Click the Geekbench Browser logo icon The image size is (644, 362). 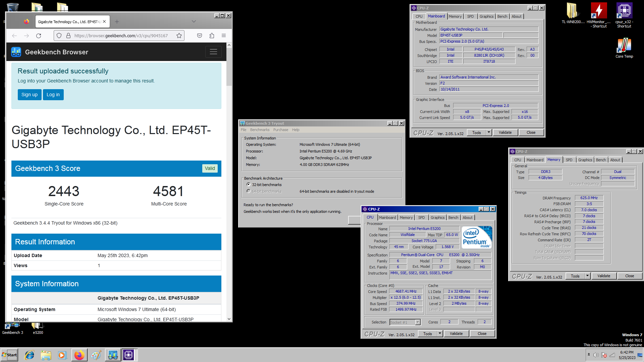16,52
